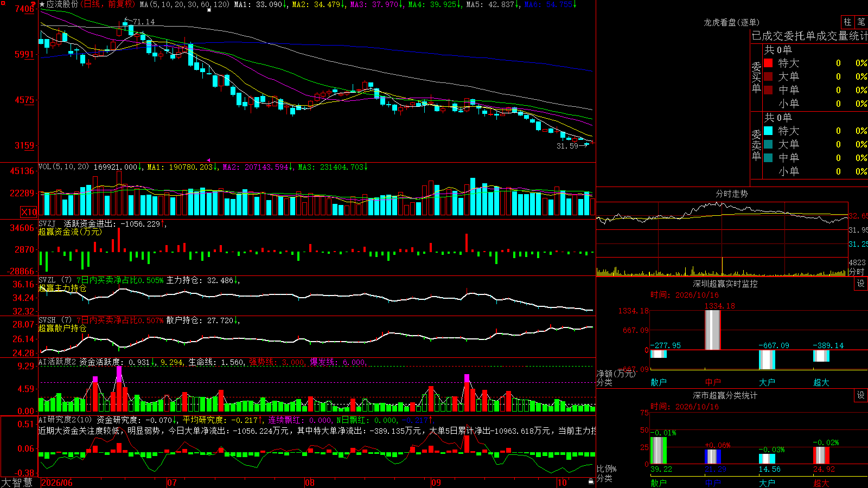Click the AI研究度2(10) indicator title

66,420
